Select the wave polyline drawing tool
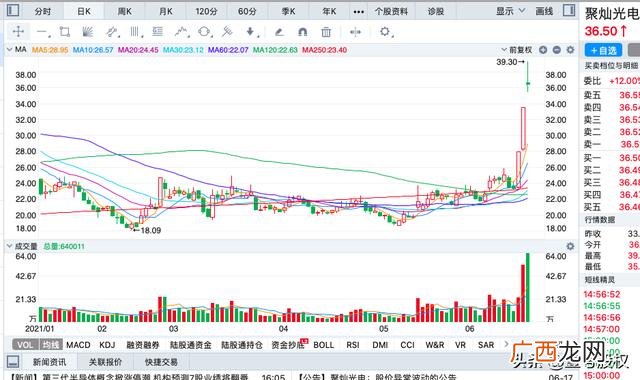Image resolution: width=640 pixels, height=380 pixels. pyautogui.click(x=182, y=31)
